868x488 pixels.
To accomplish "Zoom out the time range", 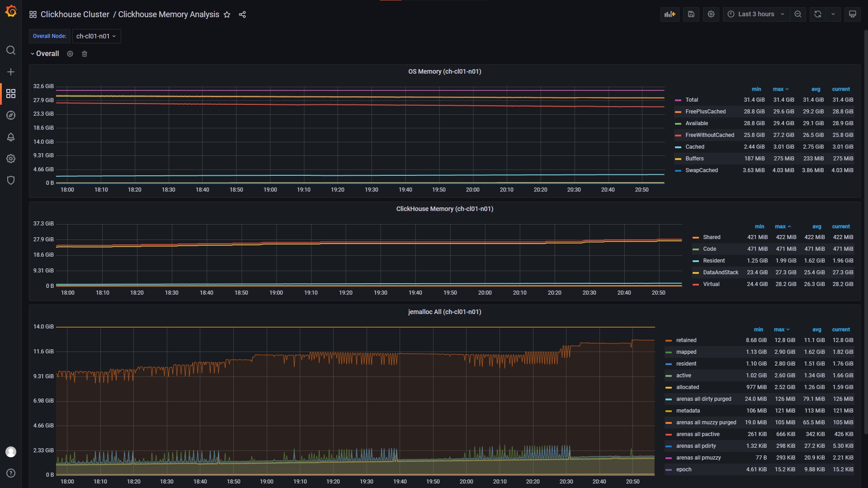I will click(x=798, y=14).
